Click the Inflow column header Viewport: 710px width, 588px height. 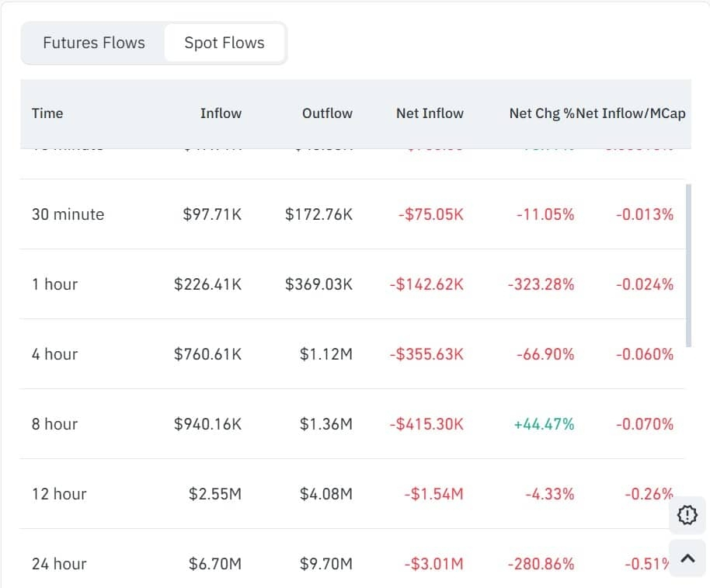pyautogui.click(x=221, y=113)
